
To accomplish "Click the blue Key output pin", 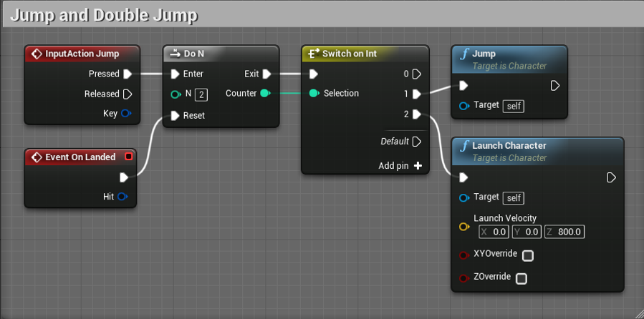I will (126, 113).
